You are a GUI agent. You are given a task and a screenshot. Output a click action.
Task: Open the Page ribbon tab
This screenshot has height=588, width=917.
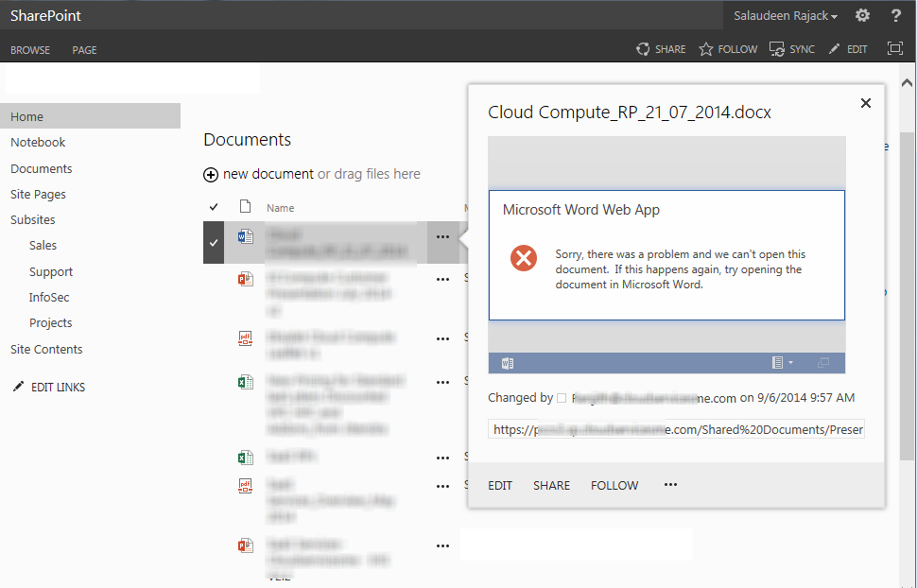pos(84,50)
